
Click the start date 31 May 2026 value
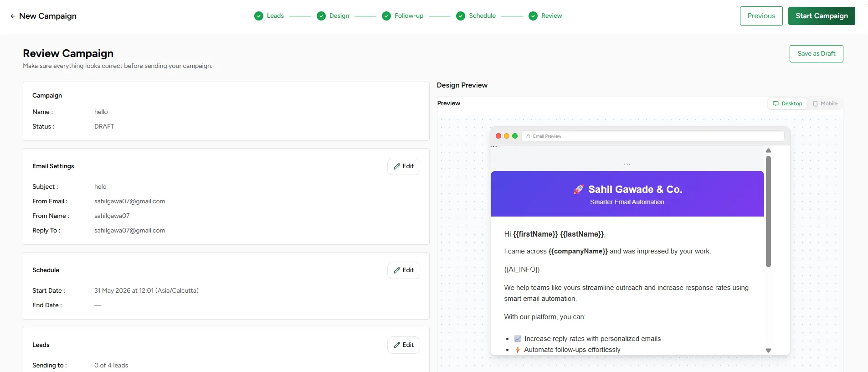(146, 291)
